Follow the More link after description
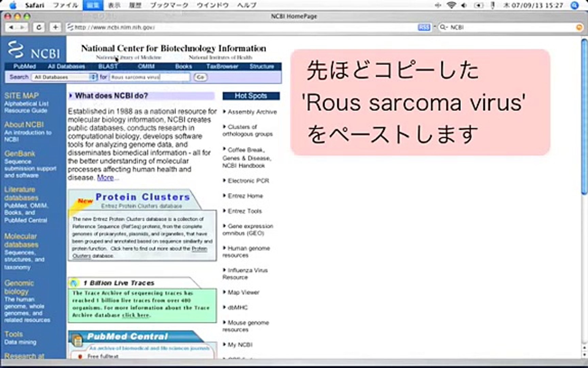This screenshot has height=368, width=588. (105, 178)
